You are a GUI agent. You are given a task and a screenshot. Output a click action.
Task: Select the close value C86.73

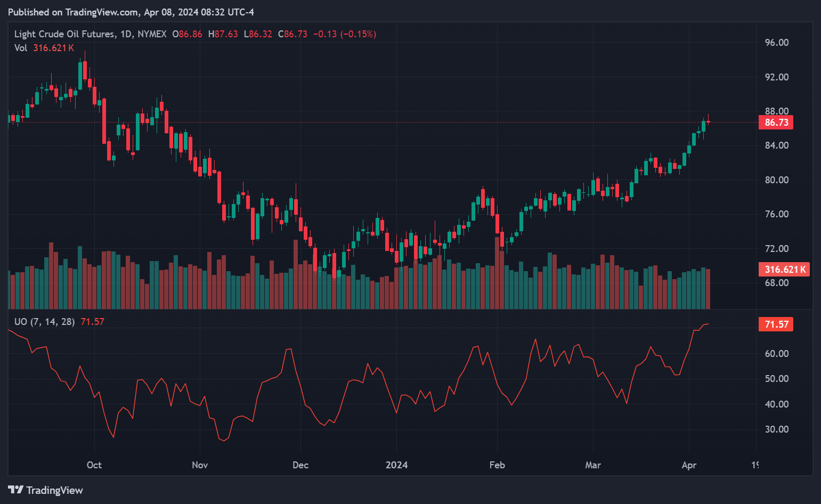292,34
